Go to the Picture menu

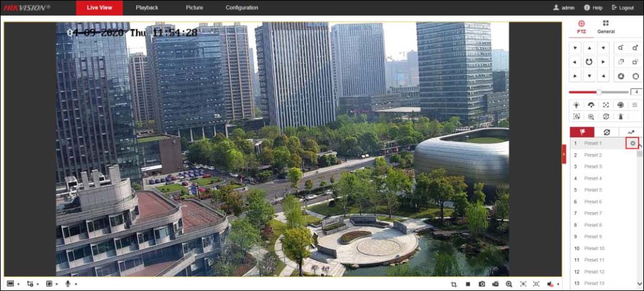(x=194, y=8)
